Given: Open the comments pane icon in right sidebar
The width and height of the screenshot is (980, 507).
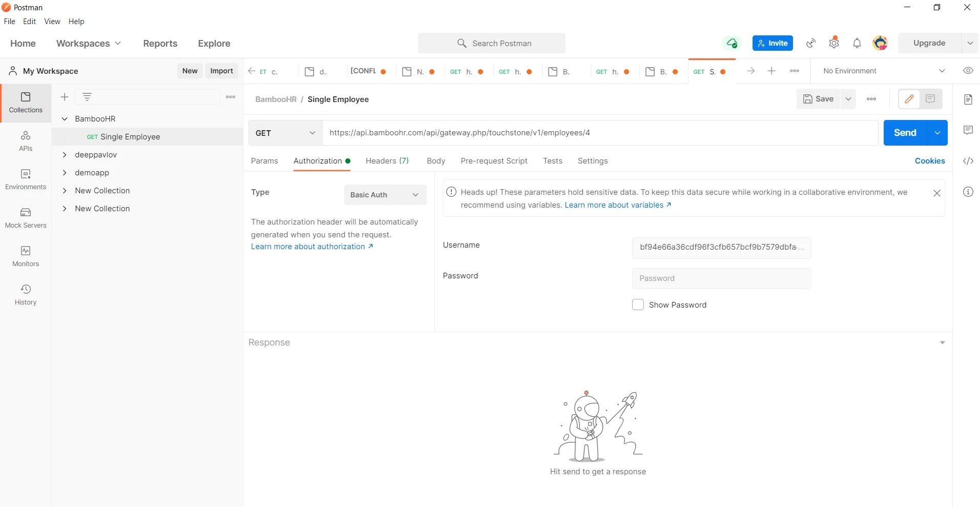Looking at the screenshot, I should (968, 130).
